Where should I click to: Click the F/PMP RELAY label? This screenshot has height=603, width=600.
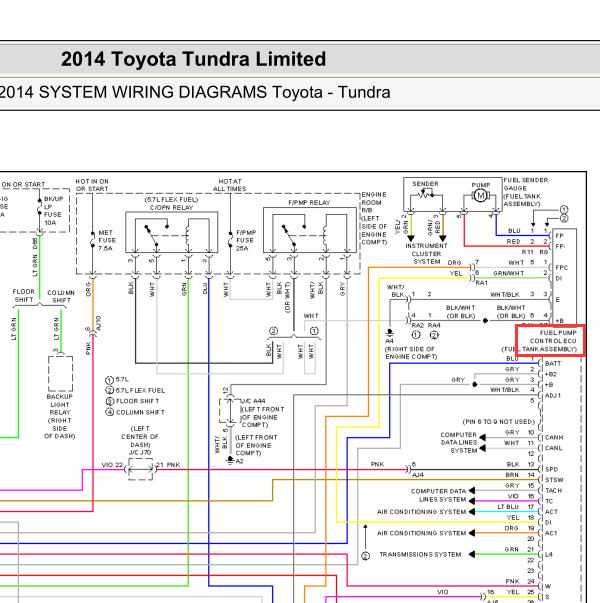309,202
